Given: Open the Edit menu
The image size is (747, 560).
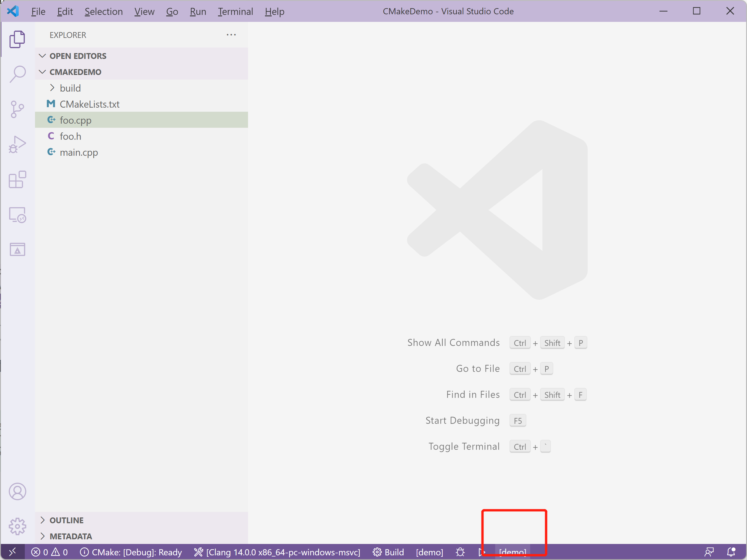Looking at the screenshot, I should 65,11.
